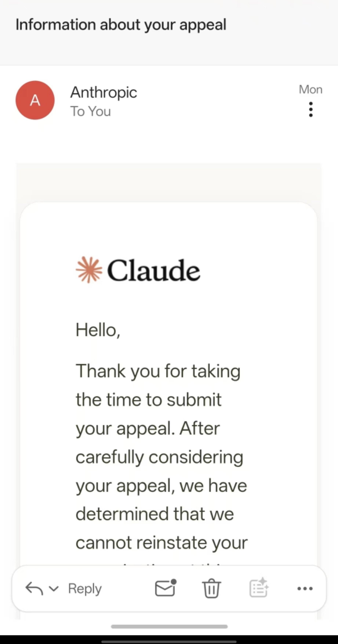Screen dimensions: 338x644
Task: Delete the email using trash icon
Action: [211, 588]
